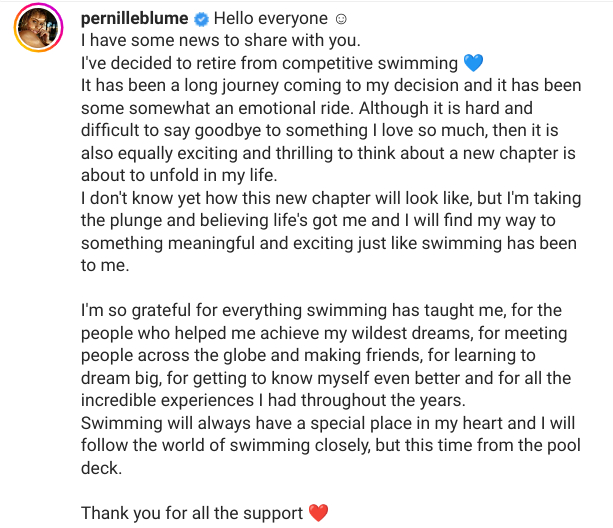Click the short line 'to me.'
Viewport: 613px width, 528px height.
coord(105,266)
